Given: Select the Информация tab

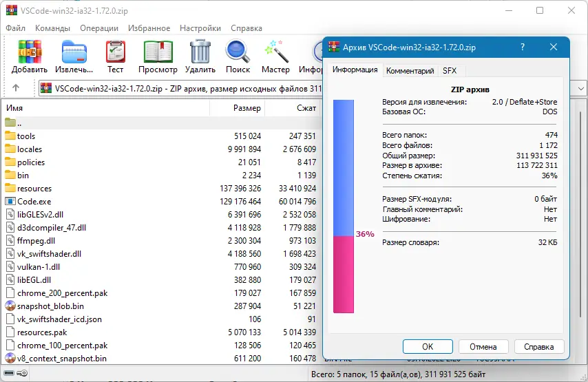Looking at the screenshot, I should [x=355, y=70].
